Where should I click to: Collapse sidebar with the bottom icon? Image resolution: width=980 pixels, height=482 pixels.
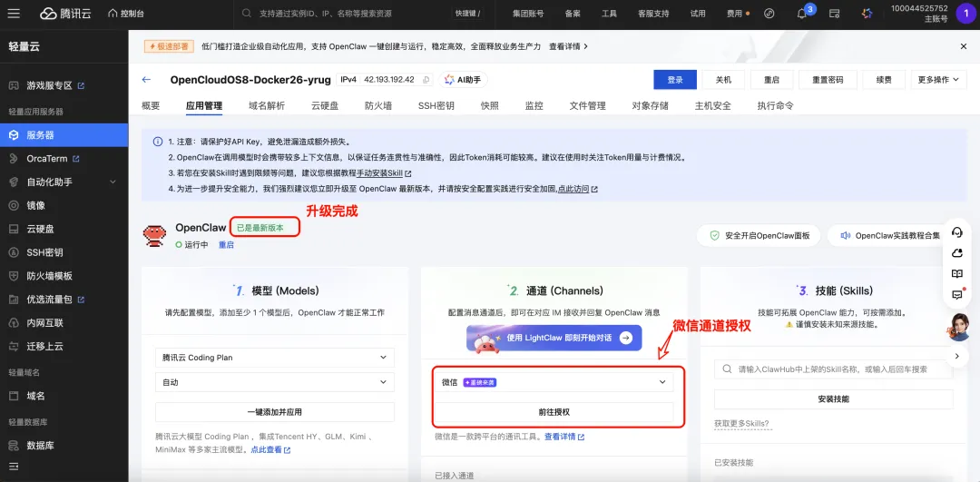[14, 467]
